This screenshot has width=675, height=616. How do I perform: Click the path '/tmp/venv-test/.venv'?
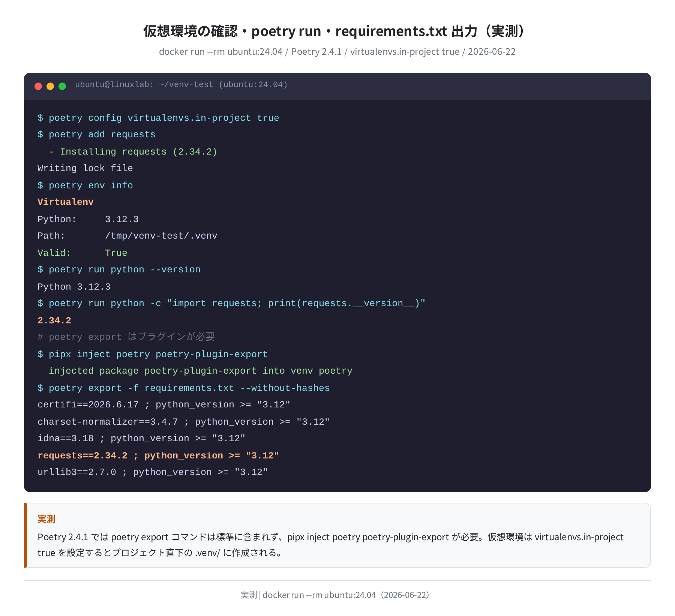(x=161, y=236)
